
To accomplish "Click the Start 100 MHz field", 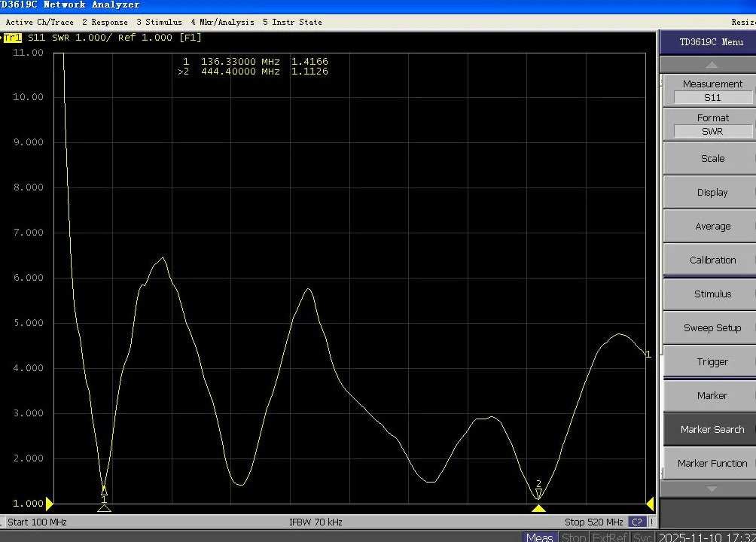I will point(37,522).
